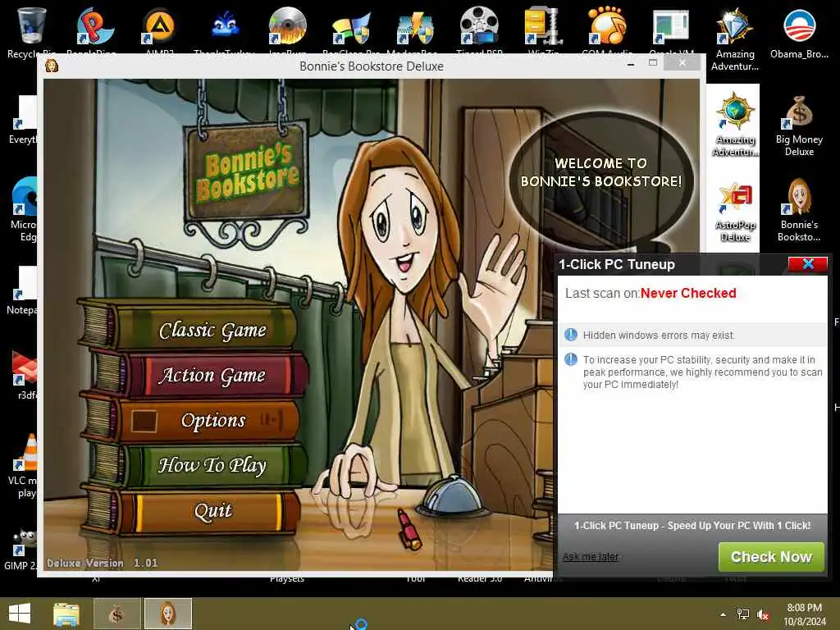Open How To Play instructions
Screen dimensions: 840x630
click(212, 465)
